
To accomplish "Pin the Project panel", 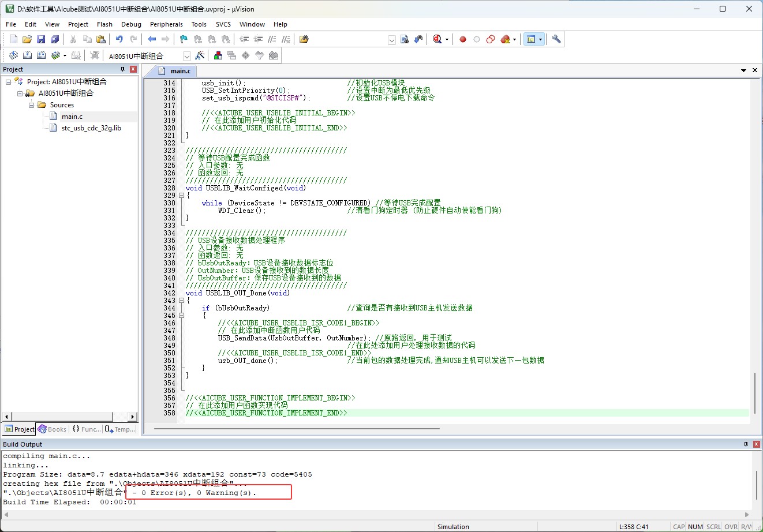I will [122, 69].
